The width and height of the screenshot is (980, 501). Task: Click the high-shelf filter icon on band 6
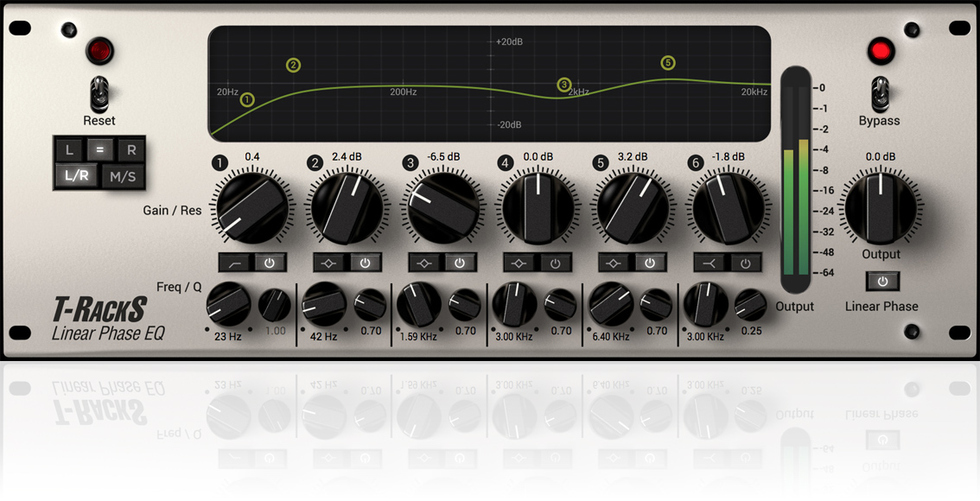pos(710,262)
